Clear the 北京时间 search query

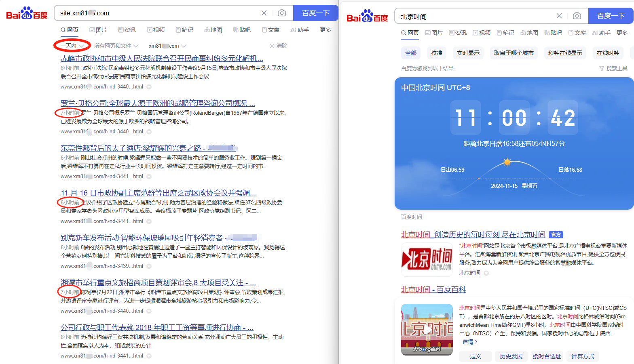click(x=559, y=16)
